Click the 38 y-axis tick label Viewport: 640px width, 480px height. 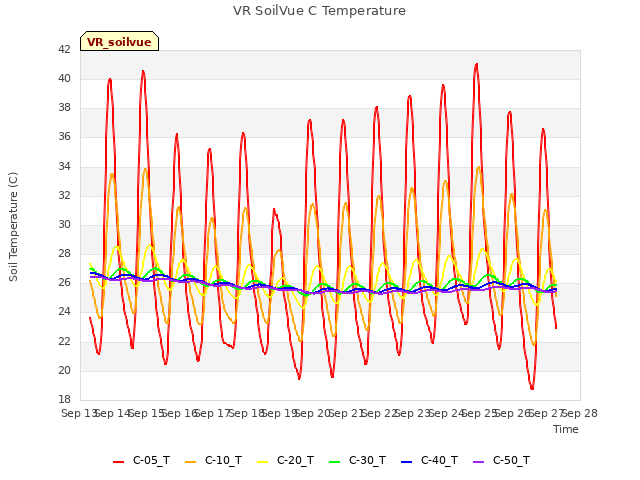[64, 108]
